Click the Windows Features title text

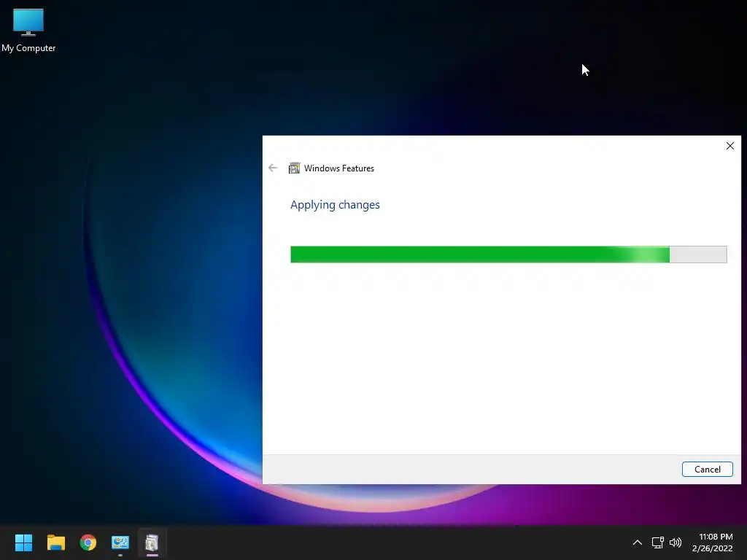tap(338, 168)
